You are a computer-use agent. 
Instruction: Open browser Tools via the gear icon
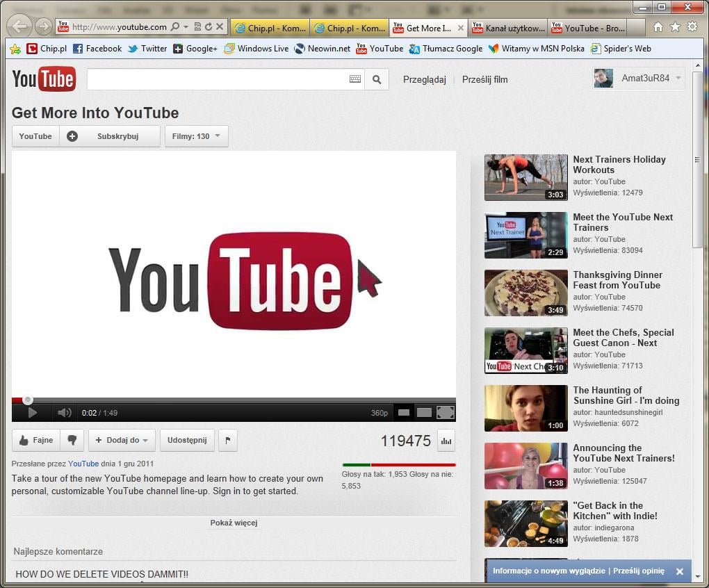(x=691, y=27)
